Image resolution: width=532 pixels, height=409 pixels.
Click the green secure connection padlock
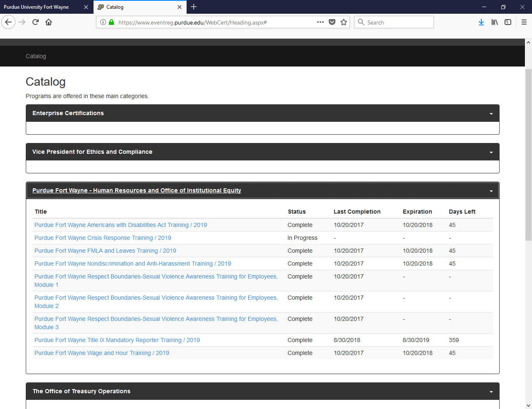tap(111, 22)
